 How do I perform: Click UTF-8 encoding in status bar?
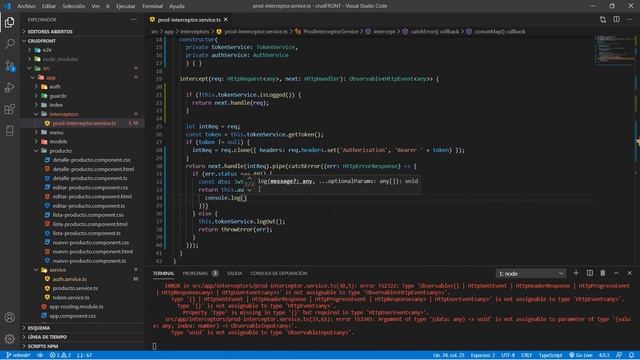tap(508, 355)
